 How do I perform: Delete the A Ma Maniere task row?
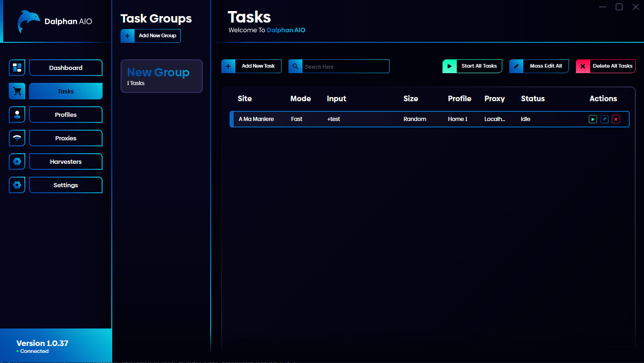click(616, 119)
